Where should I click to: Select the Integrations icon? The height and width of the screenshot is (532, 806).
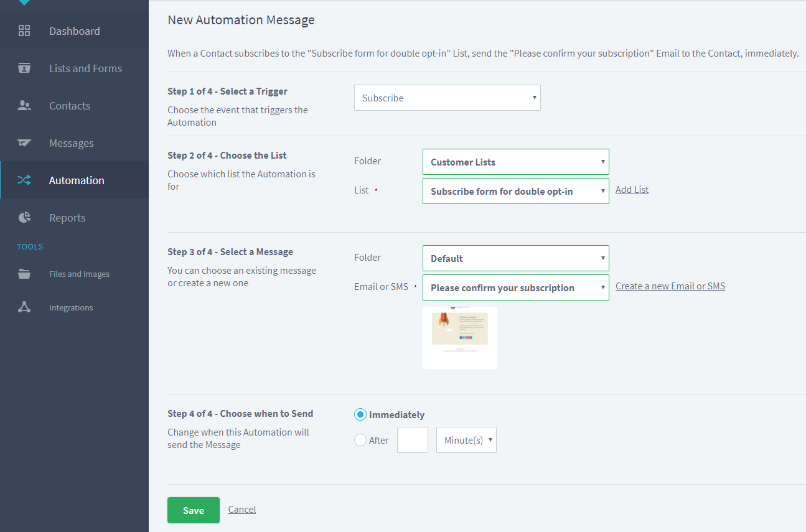click(x=24, y=307)
